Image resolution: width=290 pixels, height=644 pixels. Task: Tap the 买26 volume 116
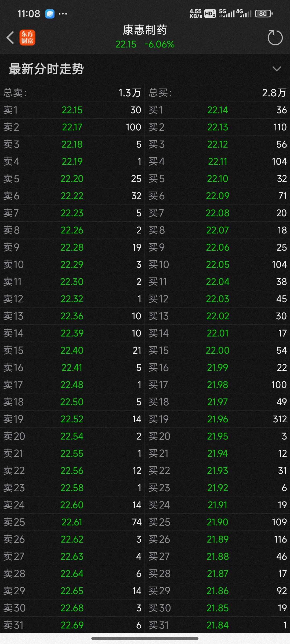click(x=280, y=539)
